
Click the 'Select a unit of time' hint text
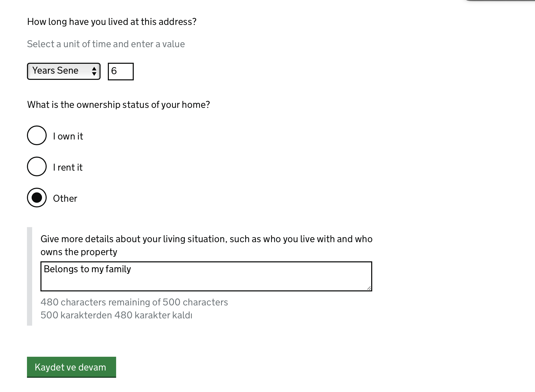[106, 44]
